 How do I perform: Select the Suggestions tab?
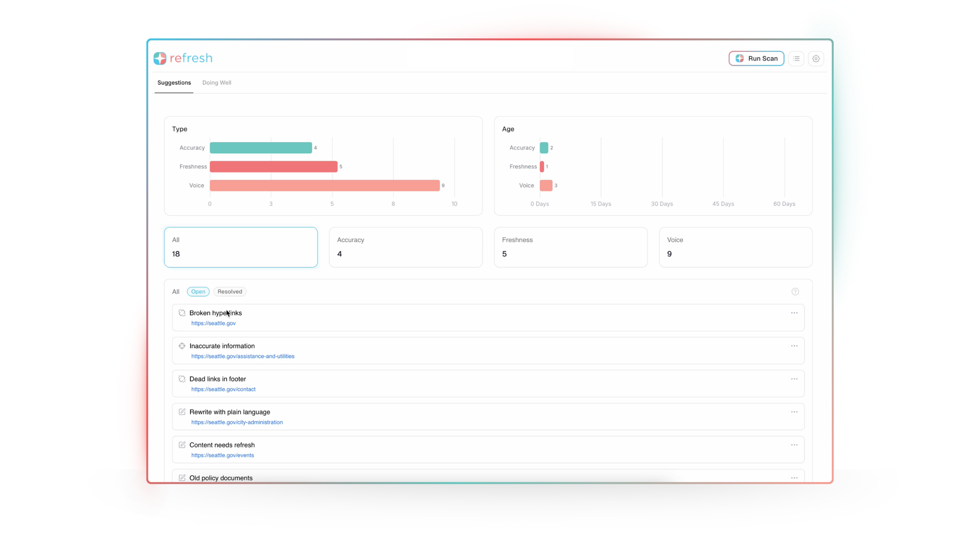click(174, 83)
